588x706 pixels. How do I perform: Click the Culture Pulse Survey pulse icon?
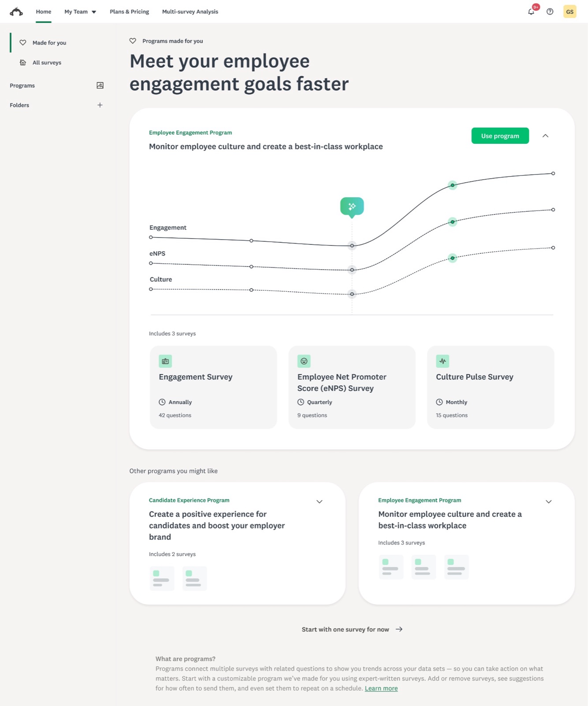click(442, 361)
